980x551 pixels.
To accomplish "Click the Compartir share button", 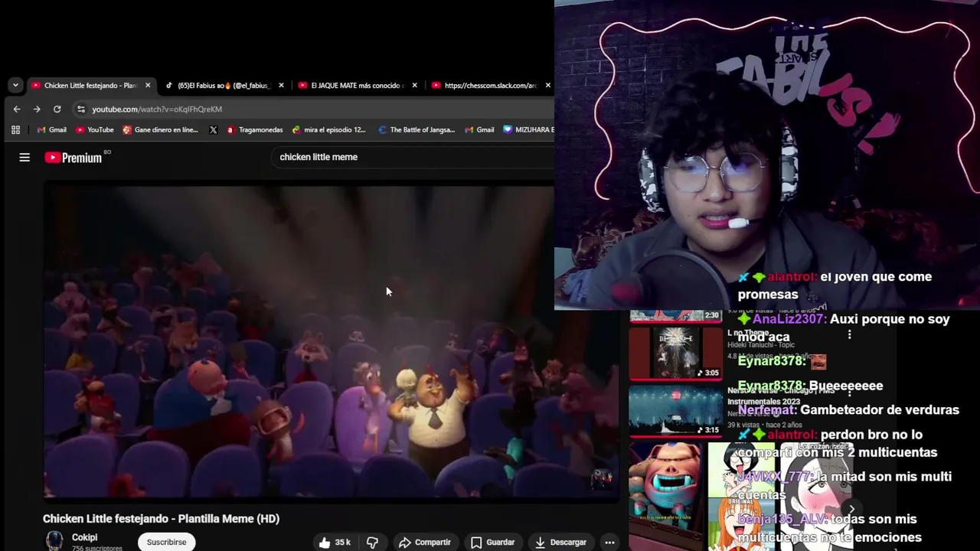I will coord(425,543).
